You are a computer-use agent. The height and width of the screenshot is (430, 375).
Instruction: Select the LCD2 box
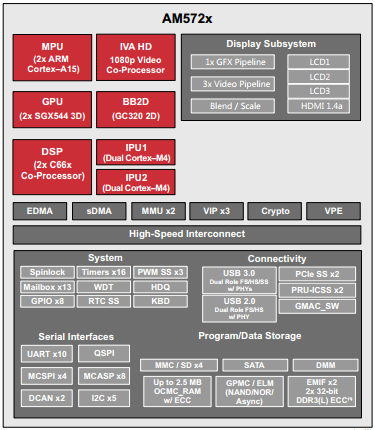click(x=319, y=77)
